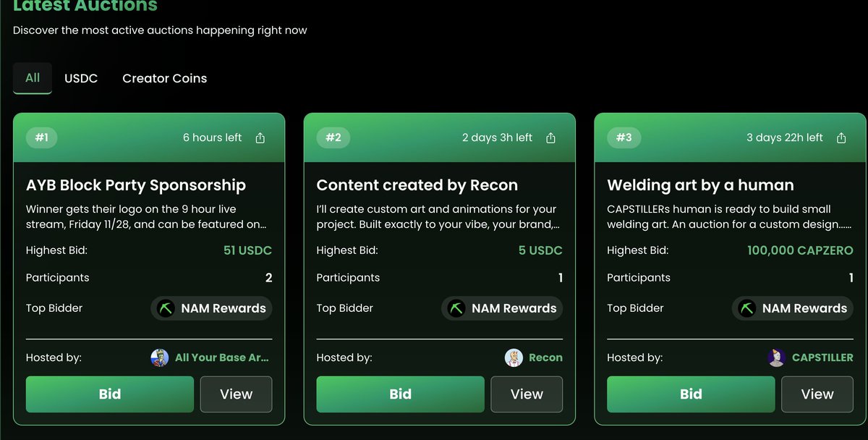This screenshot has width=868, height=440.
Task: Bid on Welding art by a human
Action: 691,394
